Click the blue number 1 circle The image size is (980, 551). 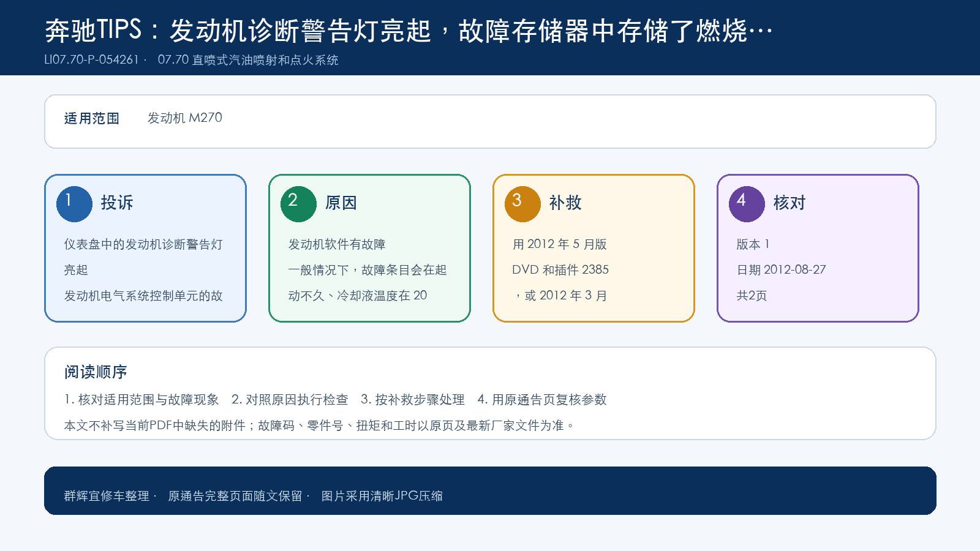pyautogui.click(x=74, y=204)
